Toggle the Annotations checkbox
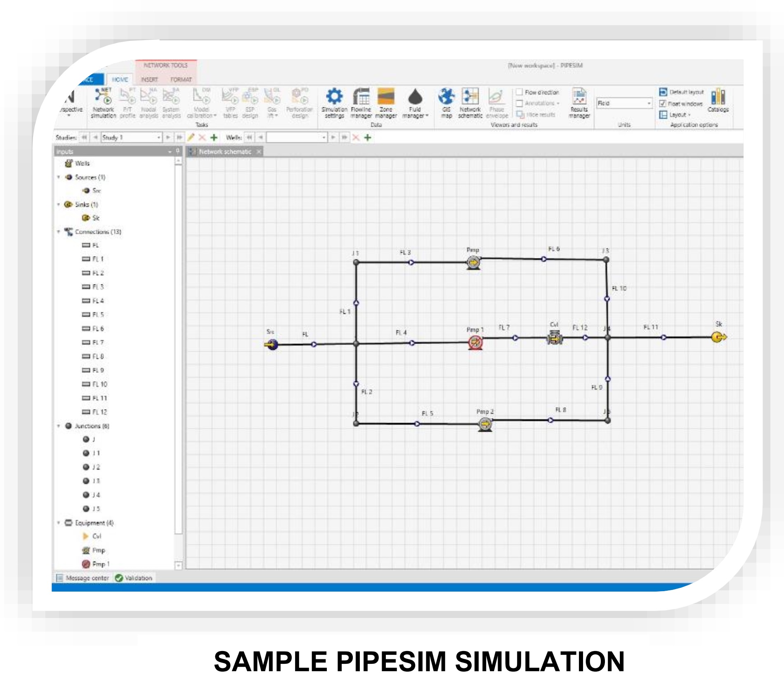Screen dimensions: 784x689 pyautogui.click(x=520, y=103)
